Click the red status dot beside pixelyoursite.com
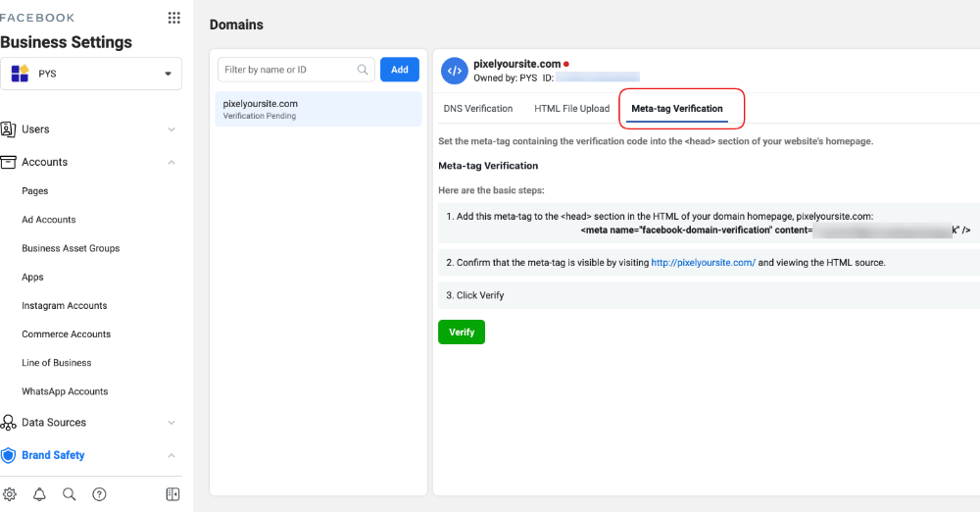The width and height of the screenshot is (980, 512). [566, 64]
